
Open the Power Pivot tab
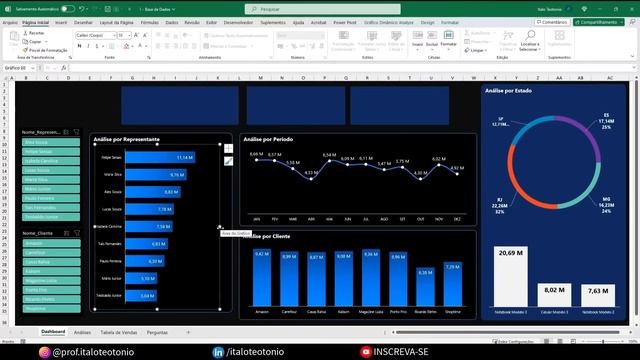(344, 22)
